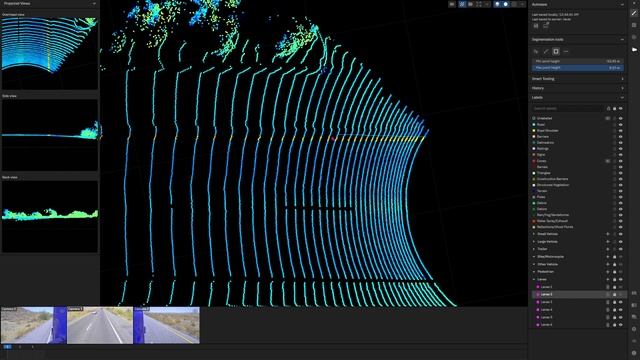Lock the Lanes 1 label
Screen dimensions: 640x360
point(614,287)
